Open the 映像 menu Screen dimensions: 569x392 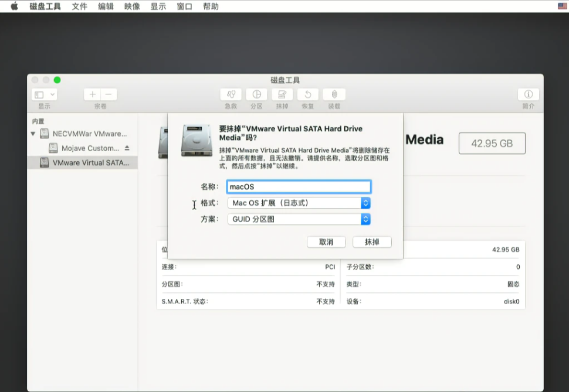[132, 6]
